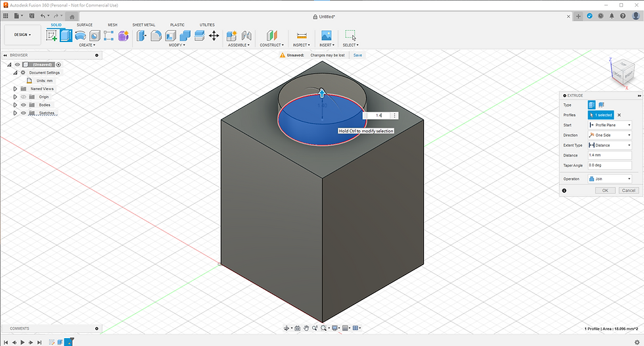644x346 pixels.
Task: Open the CREATE menu dropdown
Action: tap(87, 45)
